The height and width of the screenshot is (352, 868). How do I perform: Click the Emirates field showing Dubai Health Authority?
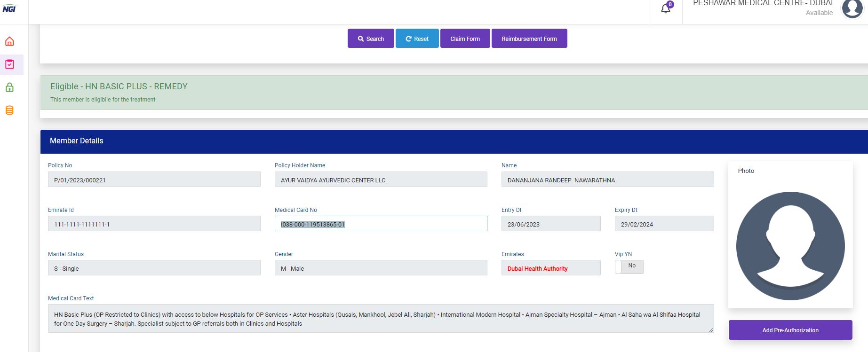[x=550, y=268]
